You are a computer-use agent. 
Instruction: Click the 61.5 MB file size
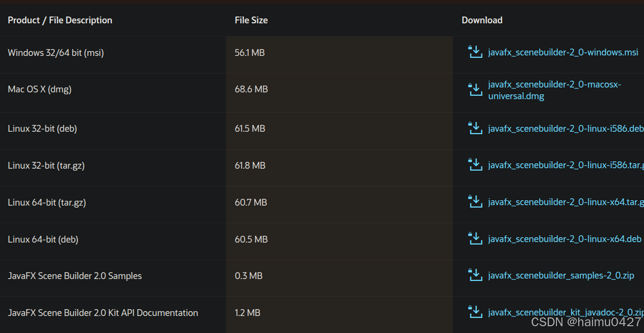coord(250,129)
